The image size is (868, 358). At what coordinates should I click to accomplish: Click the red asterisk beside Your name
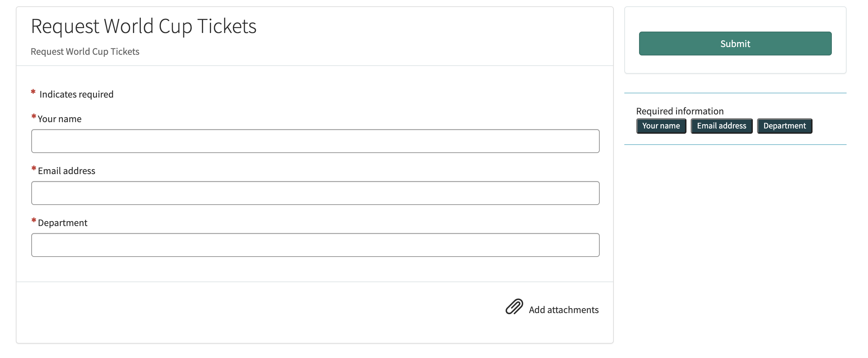click(x=33, y=116)
